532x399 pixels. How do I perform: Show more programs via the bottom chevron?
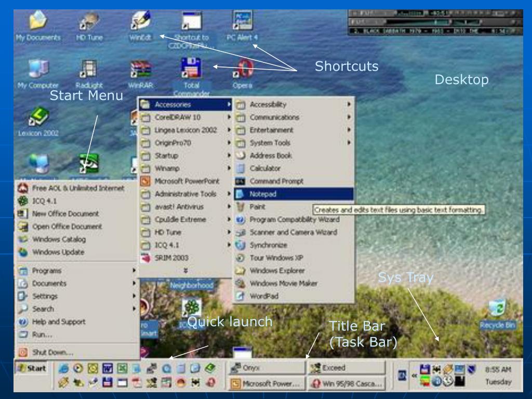pos(185,270)
